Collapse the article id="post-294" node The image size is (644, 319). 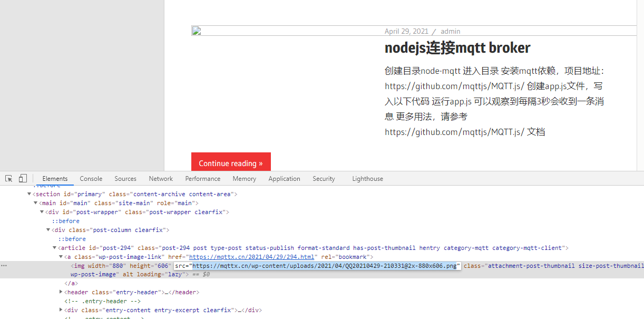[55, 248]
